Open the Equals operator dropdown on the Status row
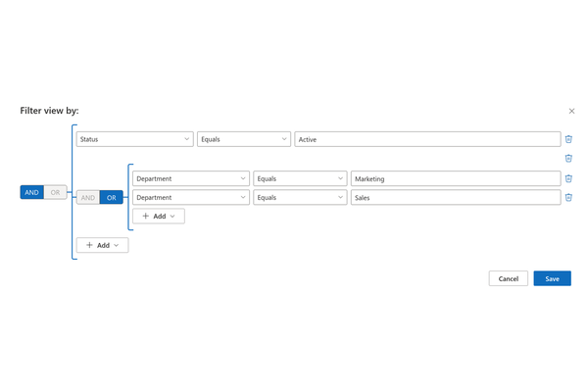Image resolution: width=588 pixels, height=392 pixels. (244, 139)
